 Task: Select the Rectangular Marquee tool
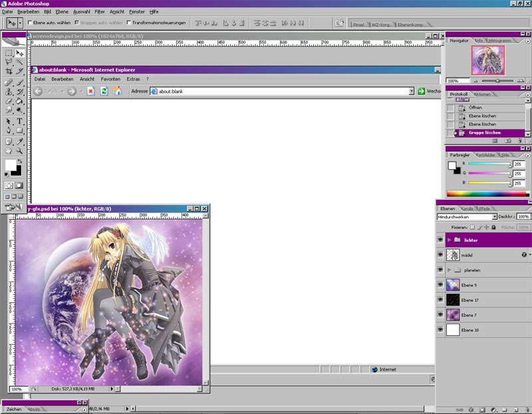[9, 53]
